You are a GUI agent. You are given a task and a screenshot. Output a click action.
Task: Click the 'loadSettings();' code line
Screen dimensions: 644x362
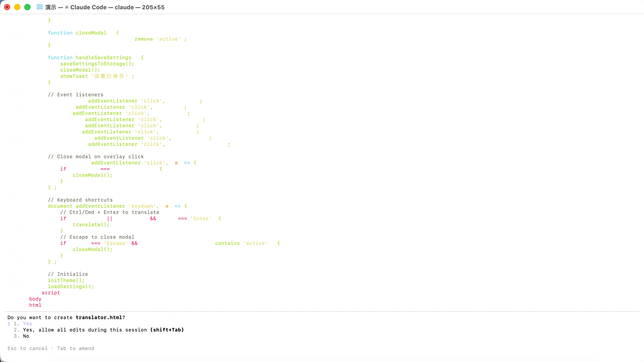point(71,287)
